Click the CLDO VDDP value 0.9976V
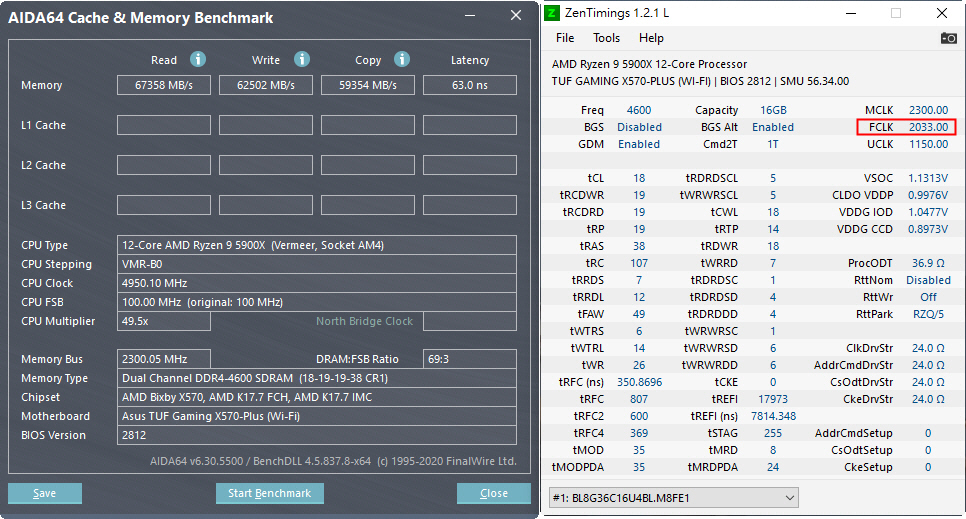The image size is (966, 519). click(x=928, y=195)
